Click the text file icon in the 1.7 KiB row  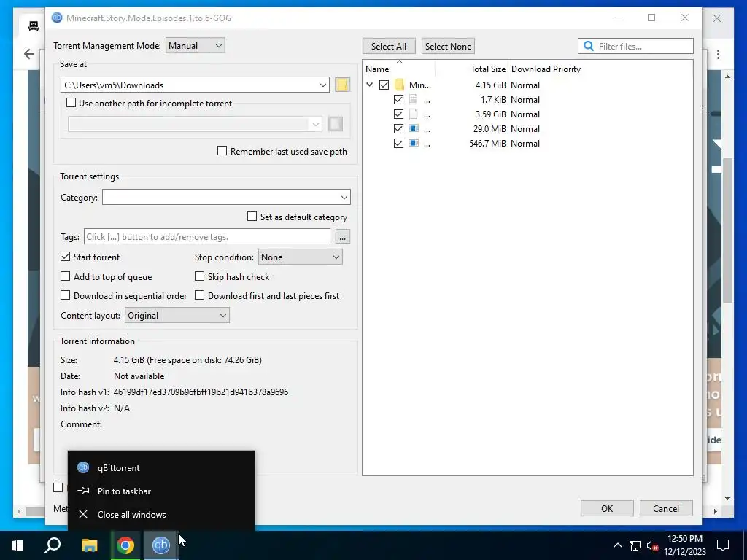click(413, 99)
